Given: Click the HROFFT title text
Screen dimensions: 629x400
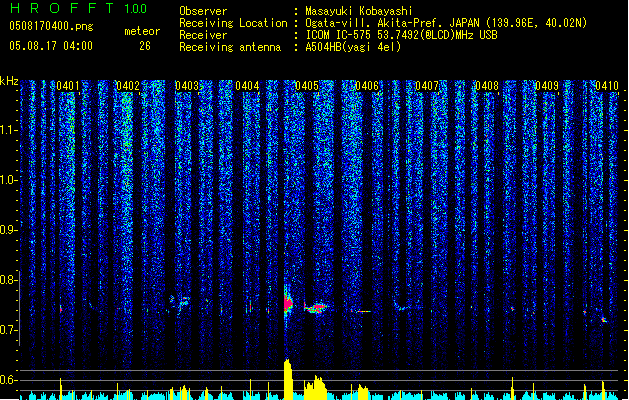Looking at the screenshot, I should coord(62,8).
